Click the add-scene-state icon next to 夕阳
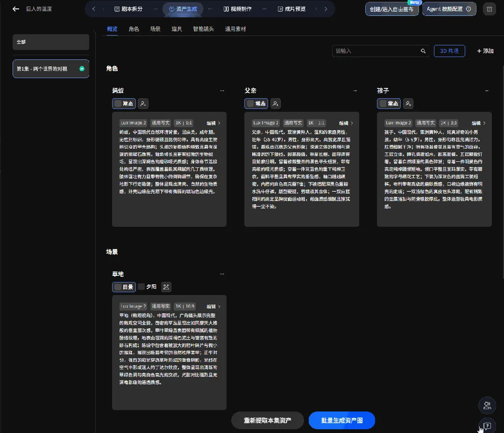This screenshot has width=504, height=433. click(166, 287)
